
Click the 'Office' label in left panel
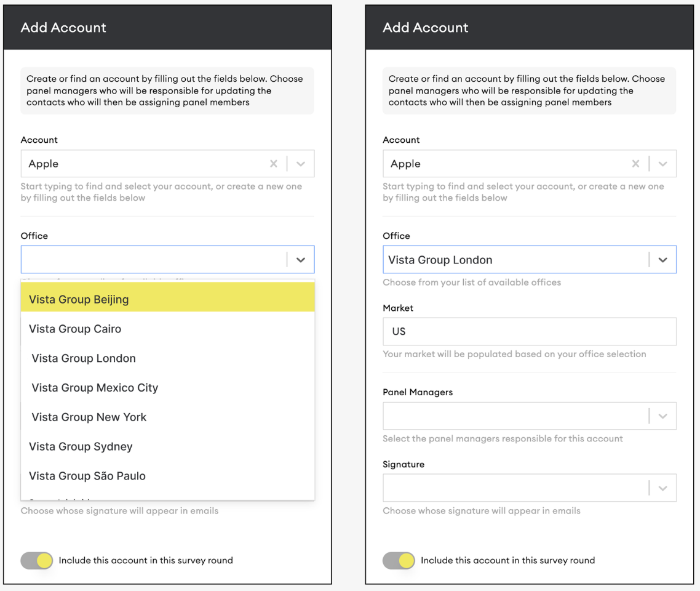[x=34, y=236]
